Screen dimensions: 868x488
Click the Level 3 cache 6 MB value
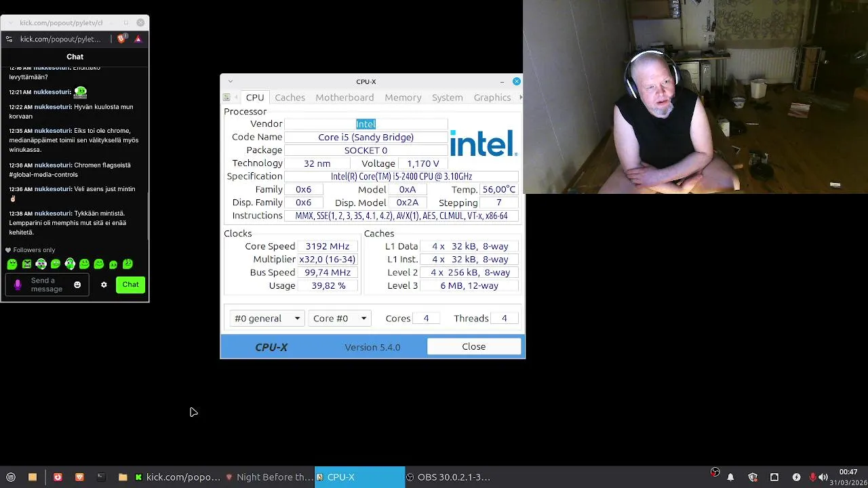469,285
